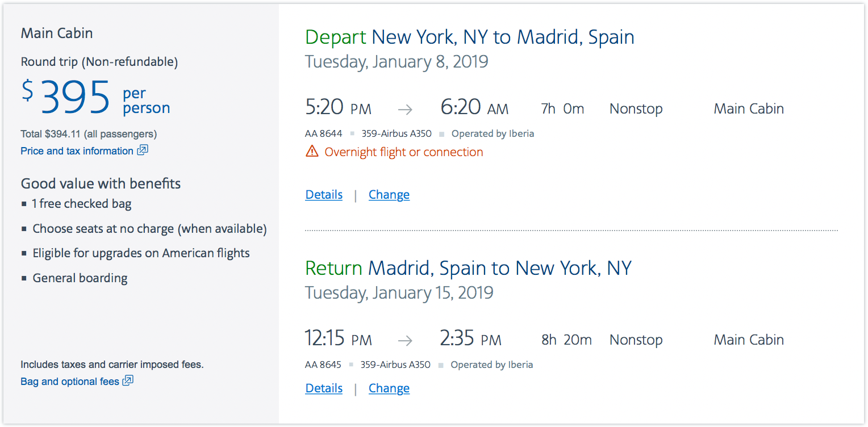Click the Overnight flight or connection warning text
The height and width of the screenshot is (427, 868).
click(404, 152)
